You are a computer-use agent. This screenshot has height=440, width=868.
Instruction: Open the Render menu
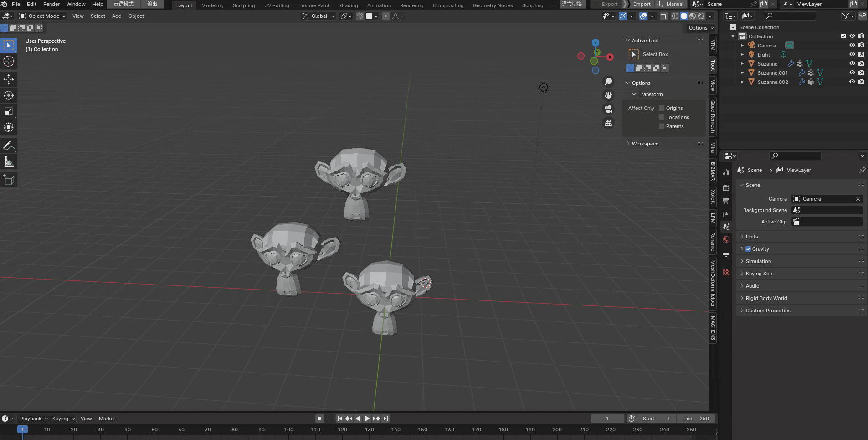(x=51, y=4)
